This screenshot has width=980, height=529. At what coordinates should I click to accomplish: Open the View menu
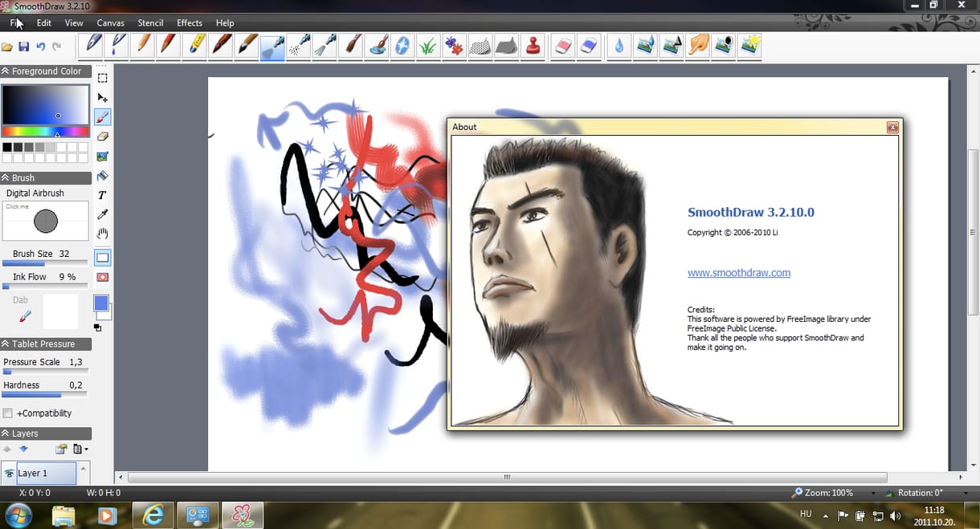coord(74,23)
